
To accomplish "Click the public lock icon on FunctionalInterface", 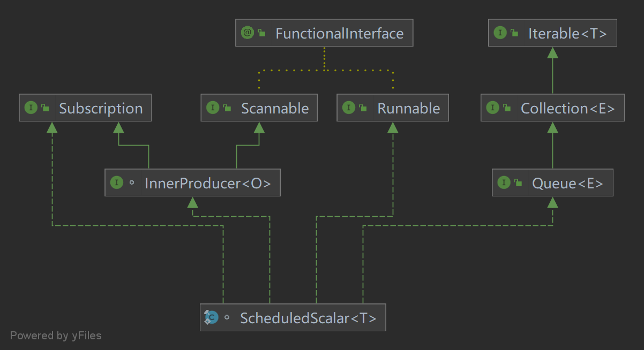I will [262, 33].
